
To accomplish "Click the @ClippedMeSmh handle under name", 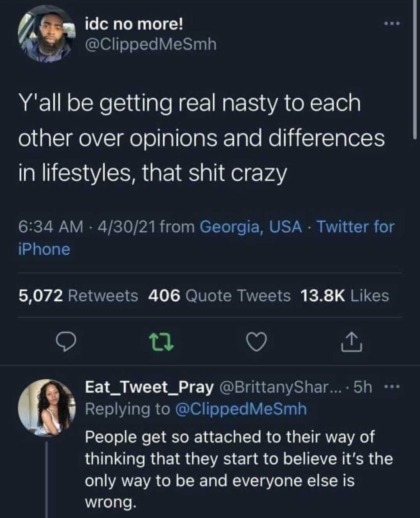I will pyautogui.click(x=151, y=44).
